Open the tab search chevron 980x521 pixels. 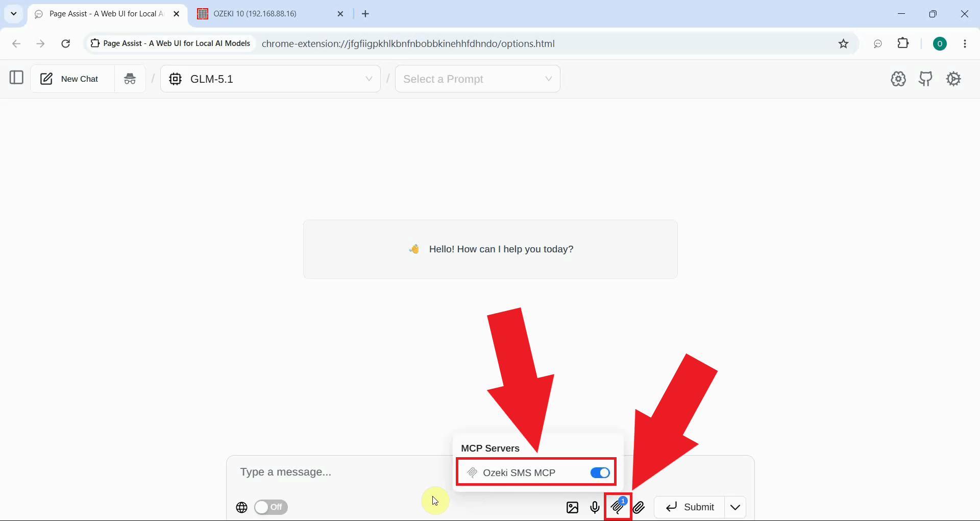[x=14, y=13]
